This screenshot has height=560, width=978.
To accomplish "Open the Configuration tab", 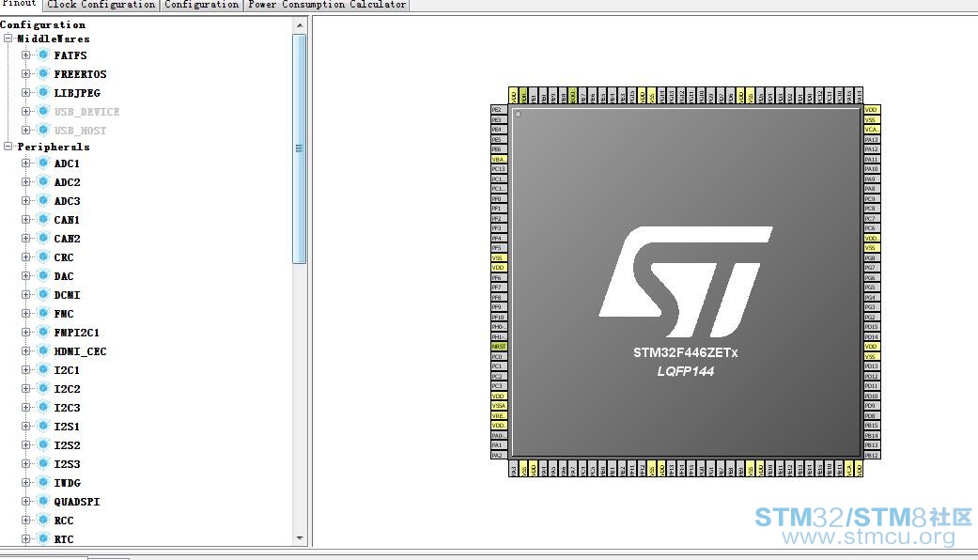I will pyautogui.click(x=201, y=5).
